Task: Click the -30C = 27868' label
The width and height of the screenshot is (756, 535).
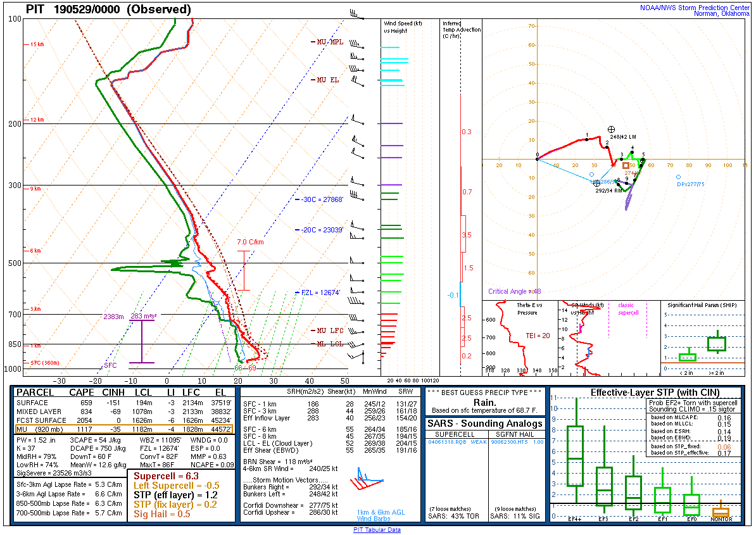Action: [322, 199]
